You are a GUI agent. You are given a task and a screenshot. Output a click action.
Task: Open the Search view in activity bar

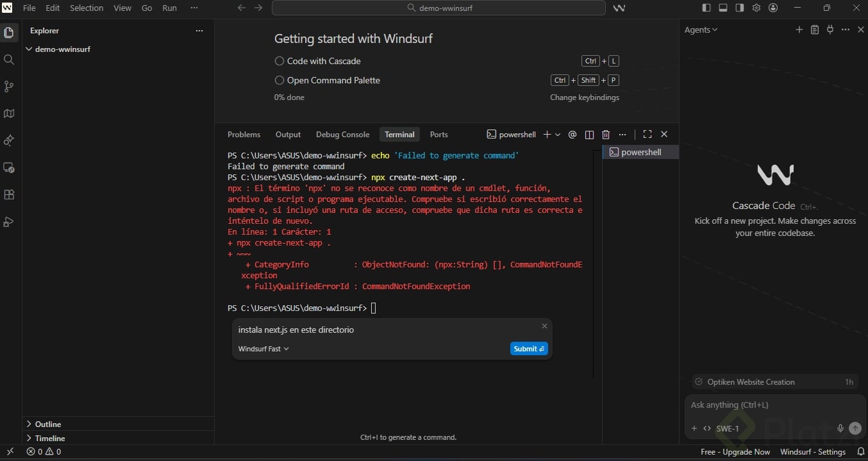(x=9, y=60)
